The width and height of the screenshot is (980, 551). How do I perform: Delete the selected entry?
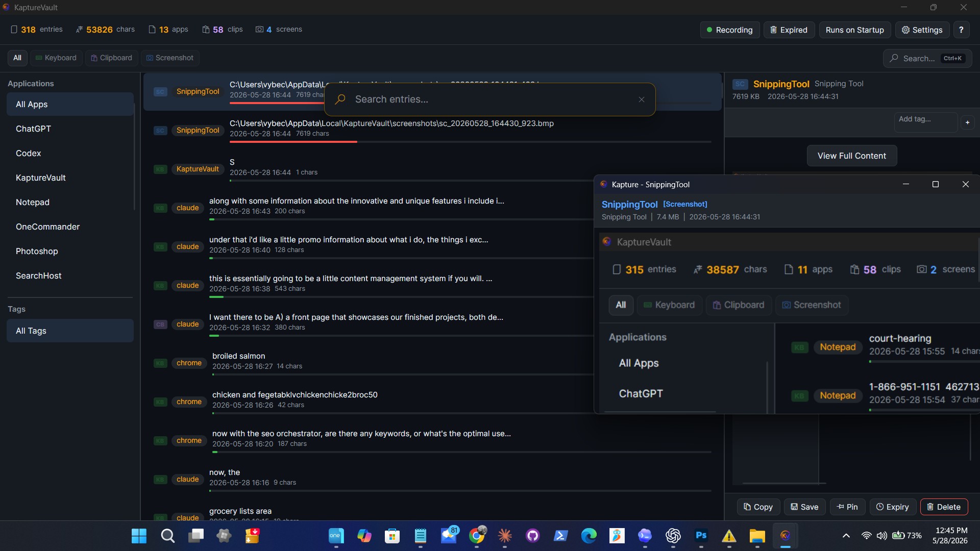pyautogui.click(x=944, y=507)
